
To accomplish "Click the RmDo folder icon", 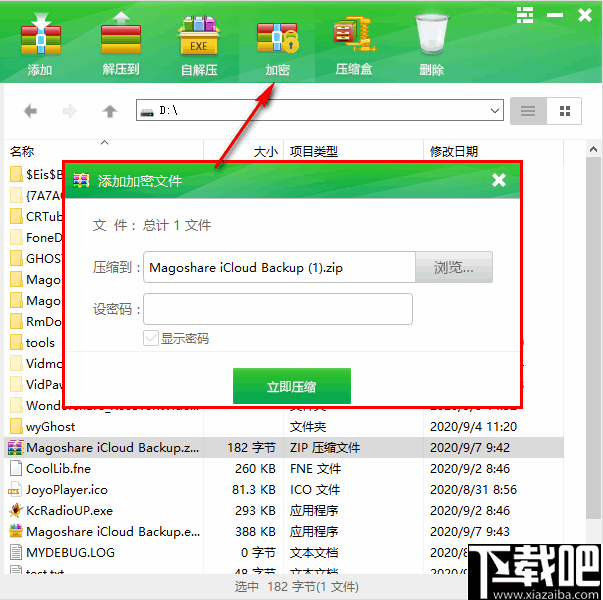I will pos(16,321).
